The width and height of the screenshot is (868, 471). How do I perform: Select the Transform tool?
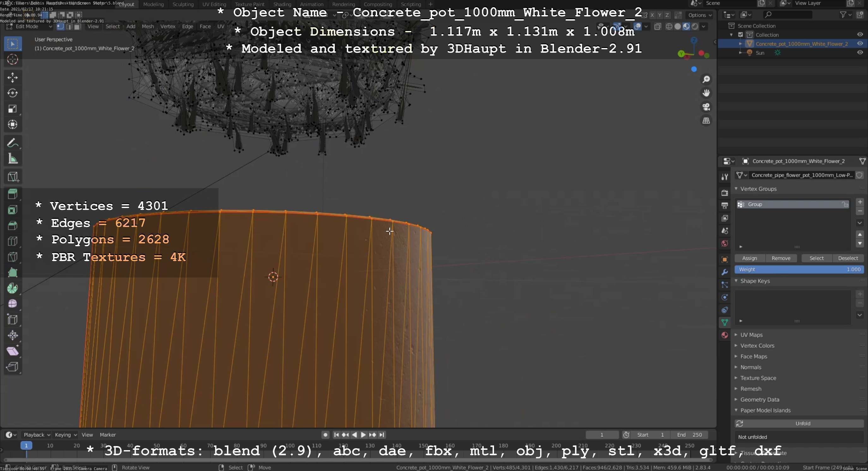tap(13, 125)
